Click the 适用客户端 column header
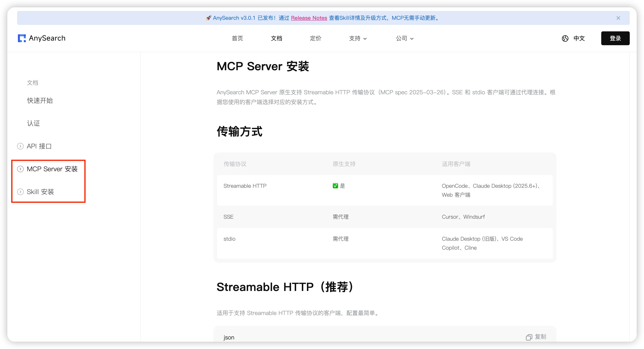 pyautogui.click(x=456, y=164)
